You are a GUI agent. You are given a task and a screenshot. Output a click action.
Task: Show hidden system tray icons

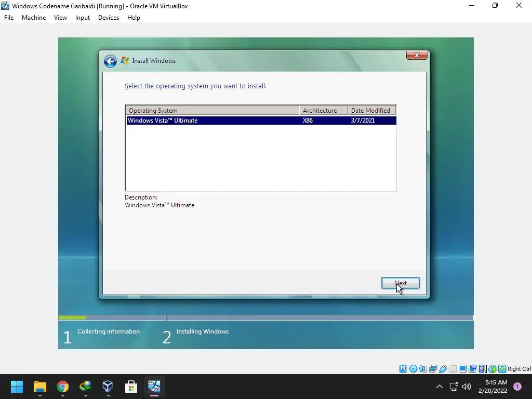440,387
